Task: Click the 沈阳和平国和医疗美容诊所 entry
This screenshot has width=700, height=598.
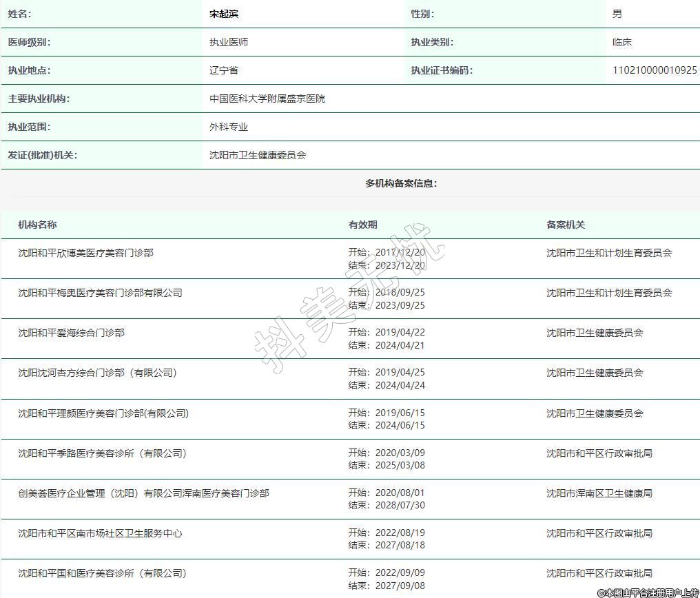Action: click(102, 573)
